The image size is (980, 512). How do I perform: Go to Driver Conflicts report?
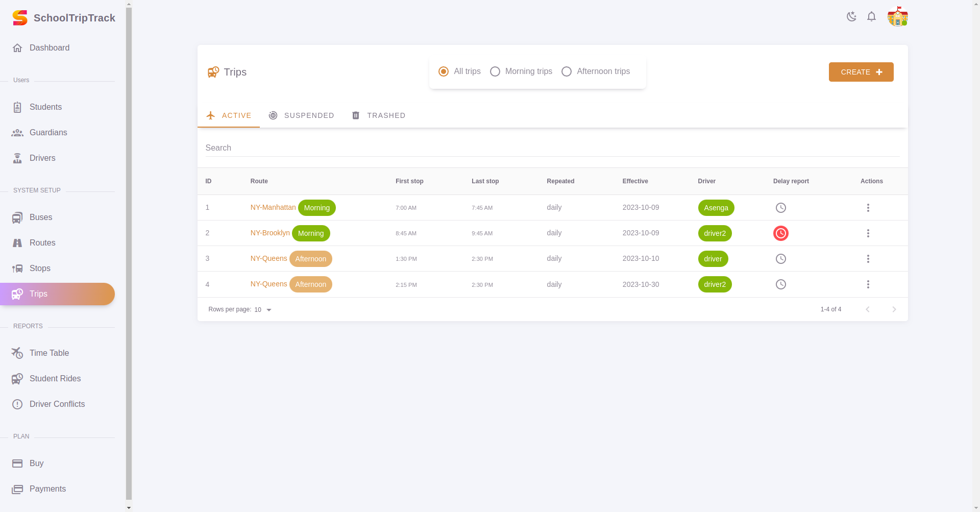pyautogui.click(x=57, y=404)
